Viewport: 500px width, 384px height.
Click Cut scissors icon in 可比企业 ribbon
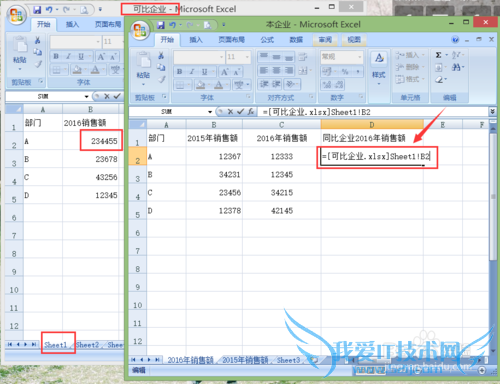(x=38, y=40)
